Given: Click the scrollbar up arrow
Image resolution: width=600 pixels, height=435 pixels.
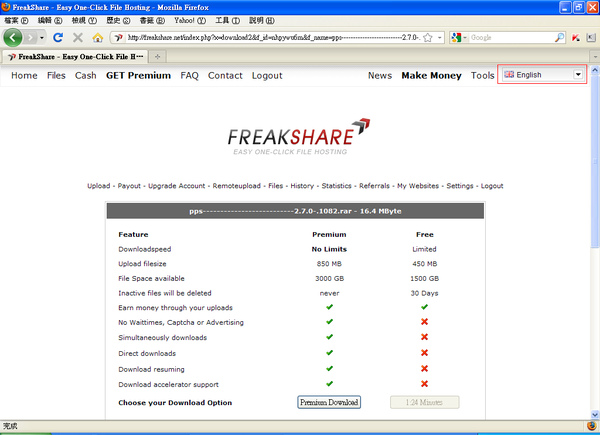Looking at the screenshot, I should 595,70.
